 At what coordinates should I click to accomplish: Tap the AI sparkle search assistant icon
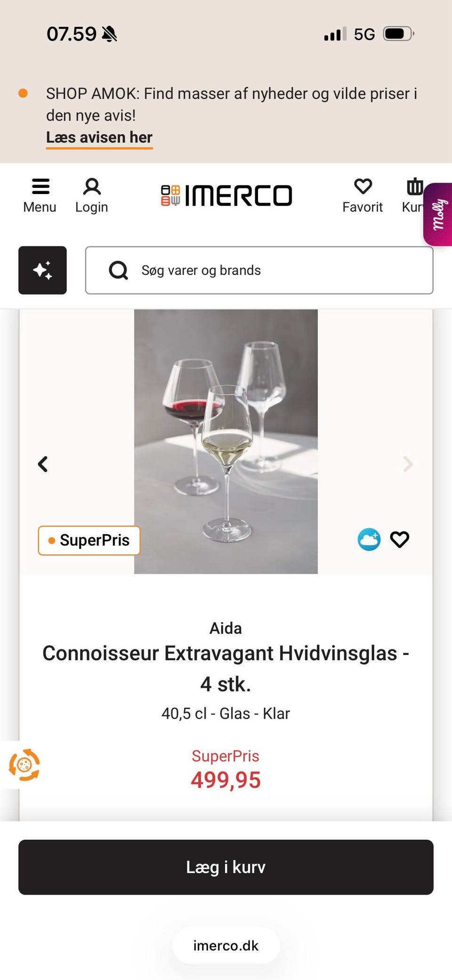(42, 270)
